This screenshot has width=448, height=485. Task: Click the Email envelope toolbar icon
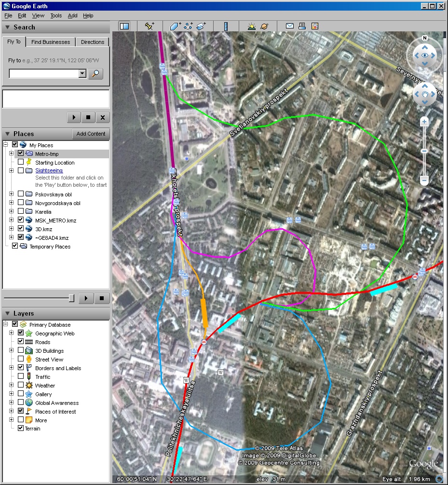(x=289, y=27)
